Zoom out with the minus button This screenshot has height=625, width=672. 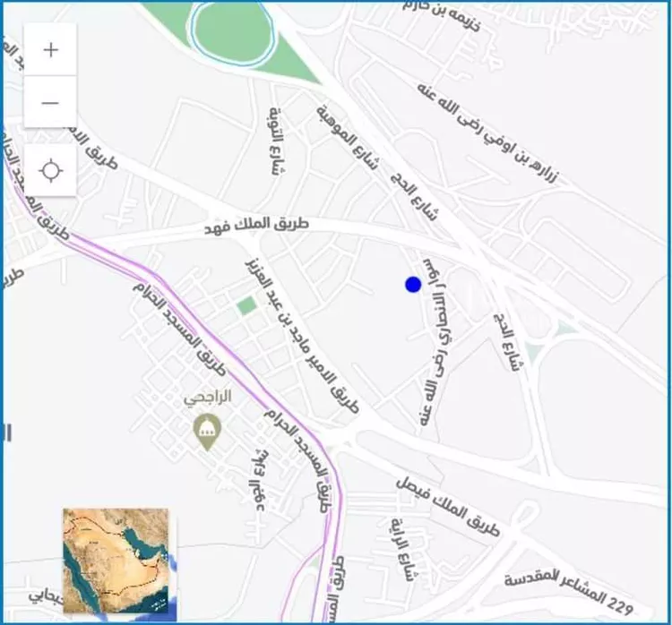[50, 103]
